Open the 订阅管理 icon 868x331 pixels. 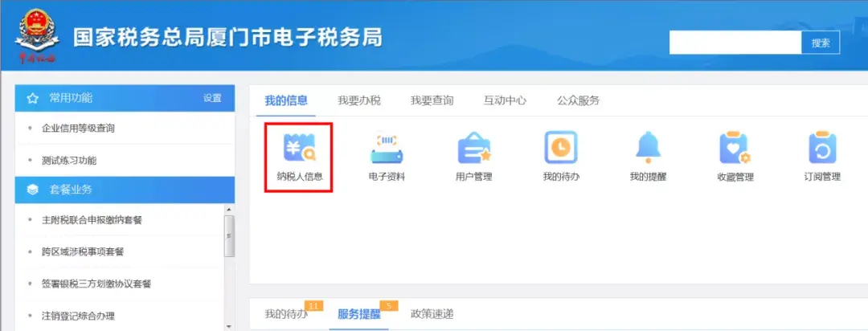coord(822,148)
